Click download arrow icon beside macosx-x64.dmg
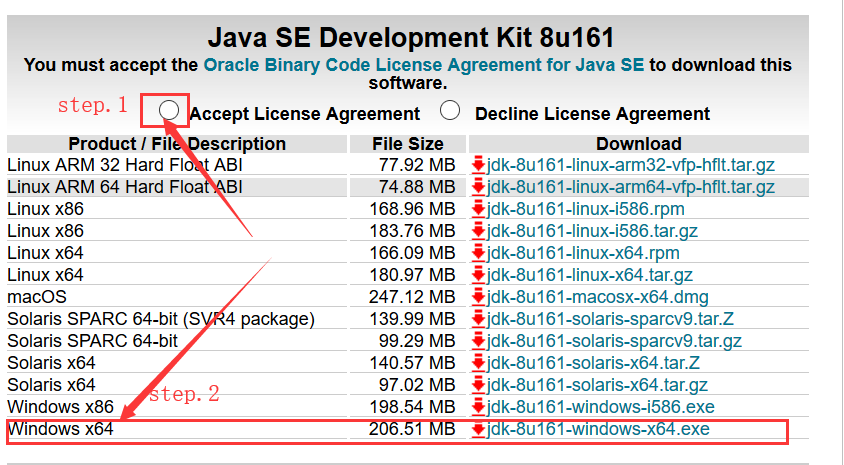This screenshot has width=844, height=465. (x=478, y=296)
